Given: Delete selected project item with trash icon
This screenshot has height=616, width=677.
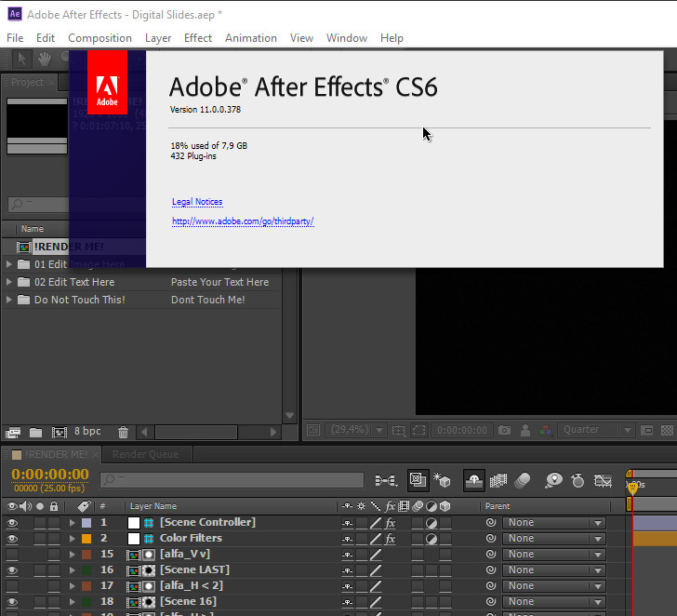Looking at the screenshot, I should (x=124, y=433).
